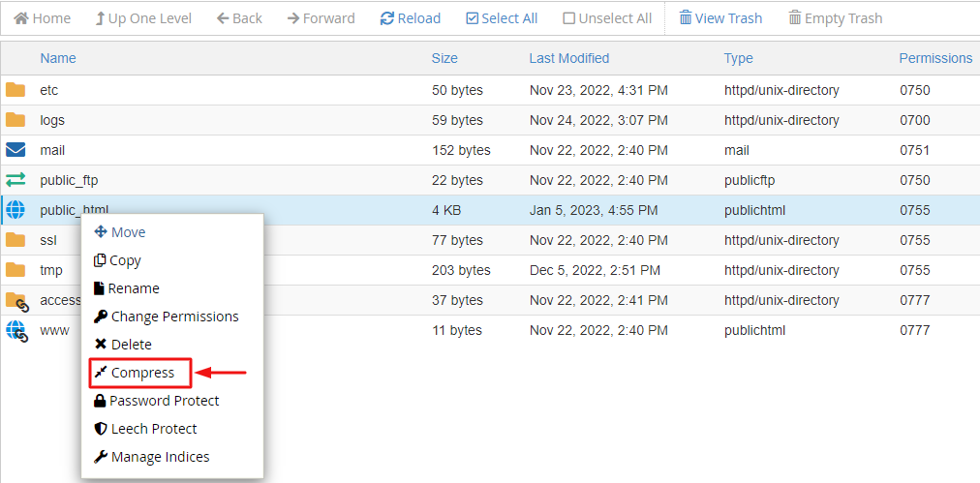Choose Change Permissions from context menu
The image size is (980, 483).
(x=166, y=317)
